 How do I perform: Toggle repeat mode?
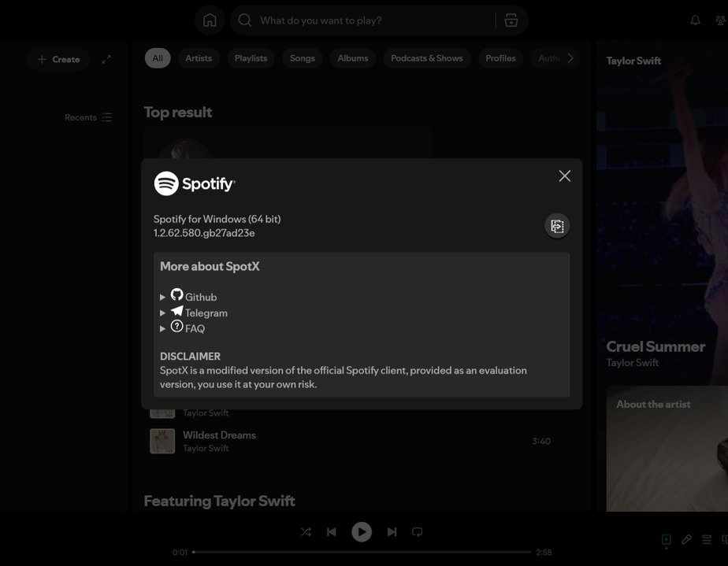coord(418,532)
